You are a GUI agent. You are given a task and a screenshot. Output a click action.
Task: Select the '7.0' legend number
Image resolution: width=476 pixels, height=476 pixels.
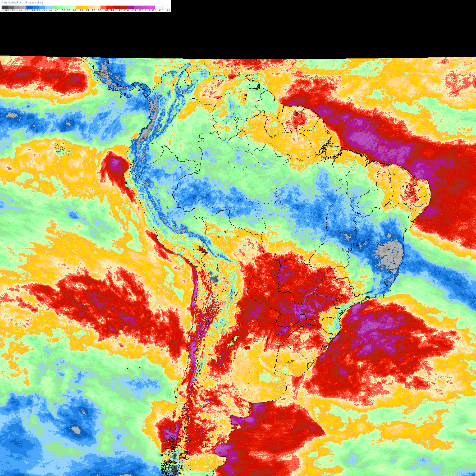pos(88,10)
